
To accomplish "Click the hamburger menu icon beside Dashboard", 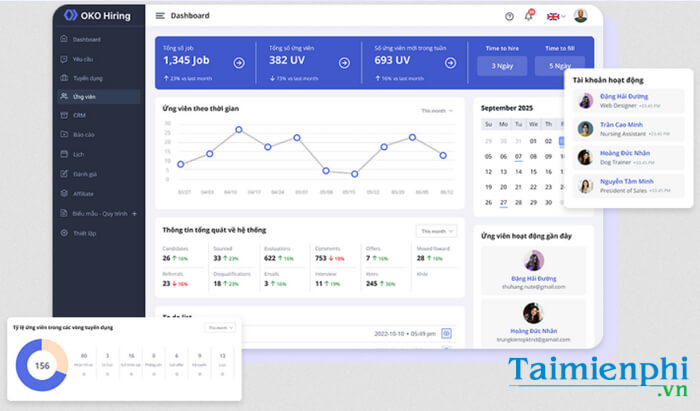I will (160, 16).
